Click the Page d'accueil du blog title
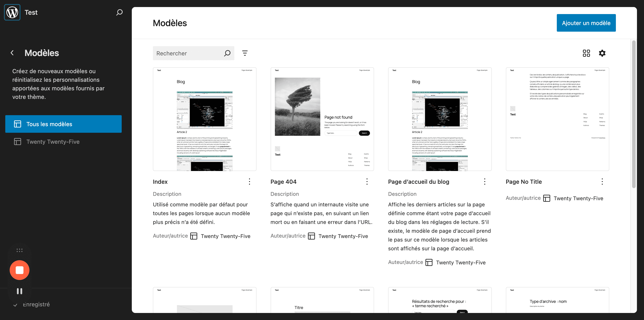Screen dimensions: 644x320 [x=418, y=182]
